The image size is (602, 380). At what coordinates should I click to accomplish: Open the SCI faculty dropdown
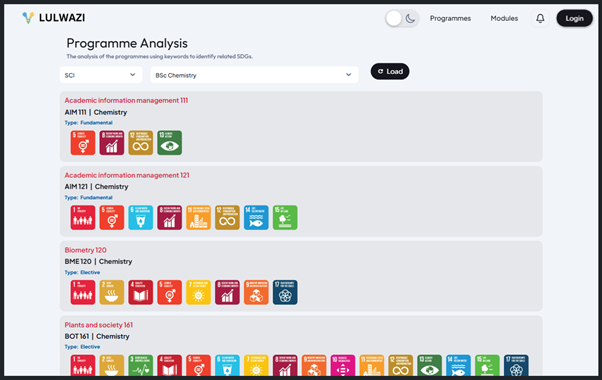101,75
